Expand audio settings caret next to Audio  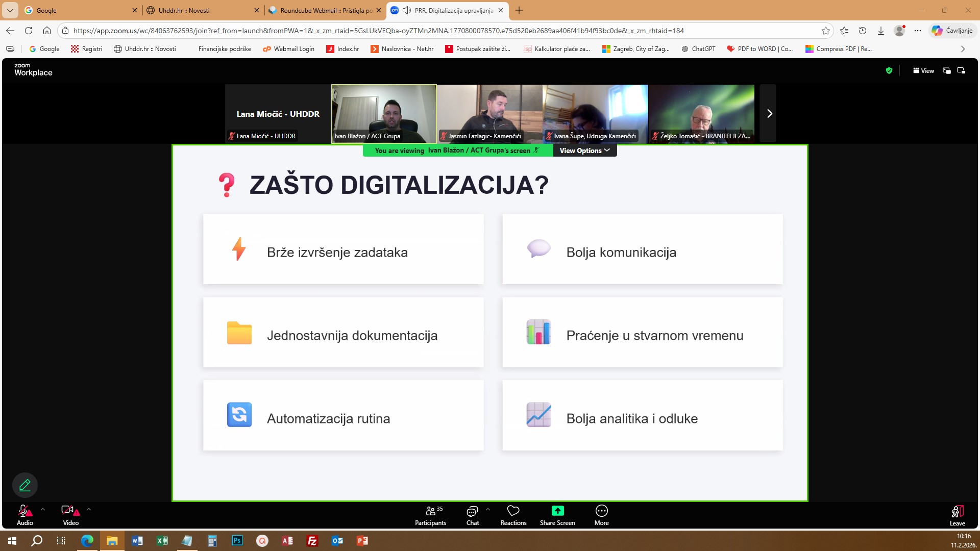click(x=43, y=509)
